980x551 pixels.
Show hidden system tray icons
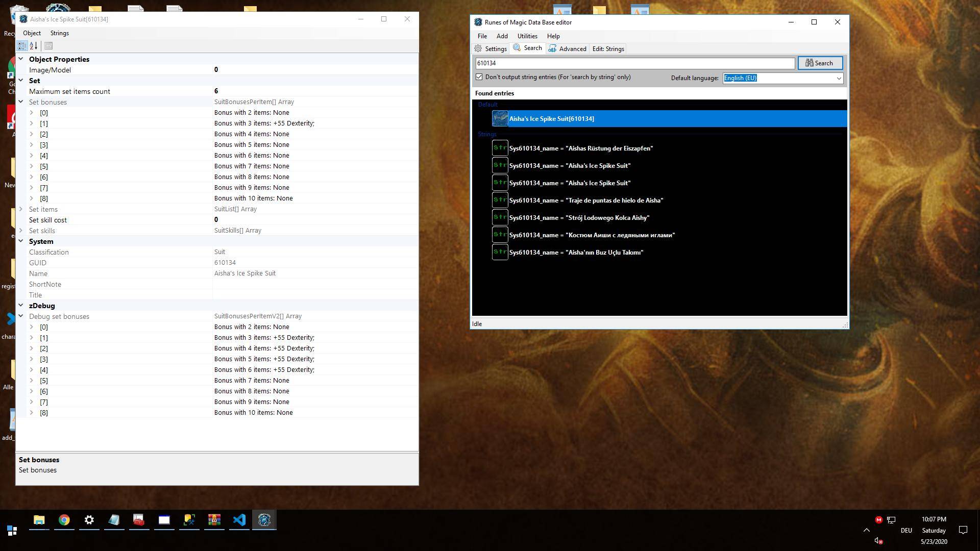point(866,530)
